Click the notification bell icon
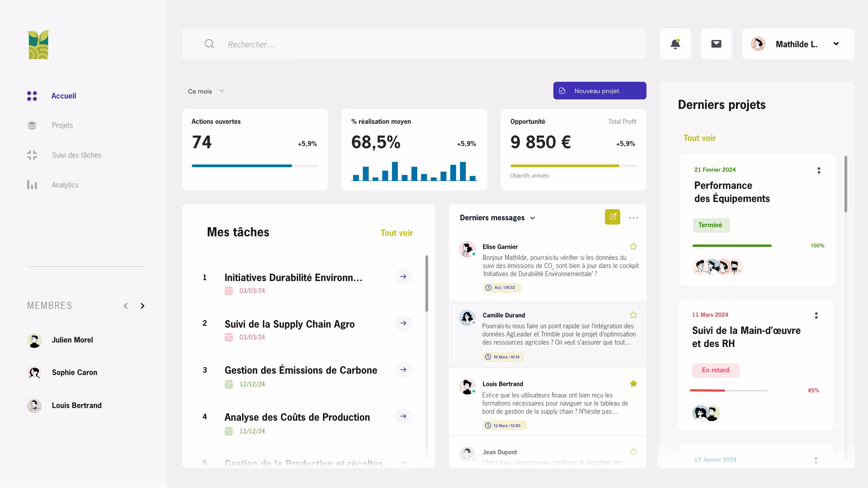The height and width of the screenshot is (488, 868). point(675,44)
